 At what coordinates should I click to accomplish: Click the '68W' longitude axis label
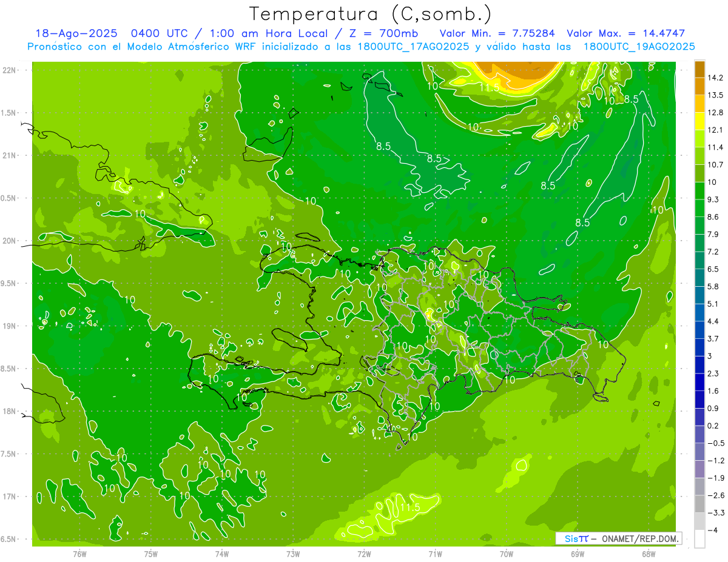[649, 554]
